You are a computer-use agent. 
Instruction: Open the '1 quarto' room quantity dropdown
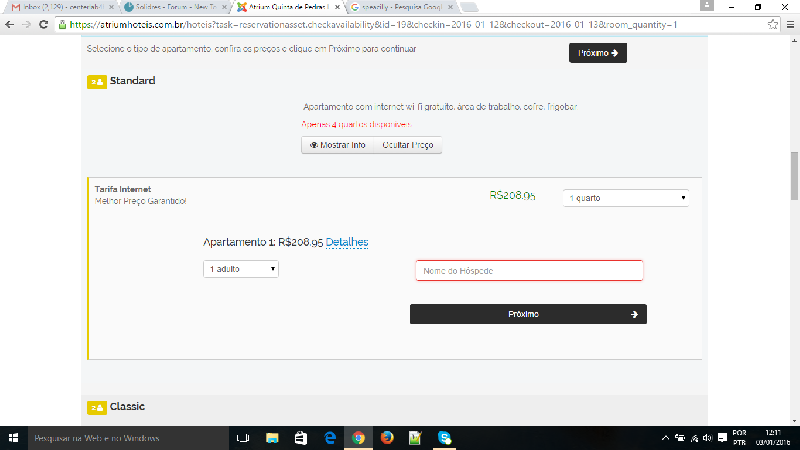626,198
